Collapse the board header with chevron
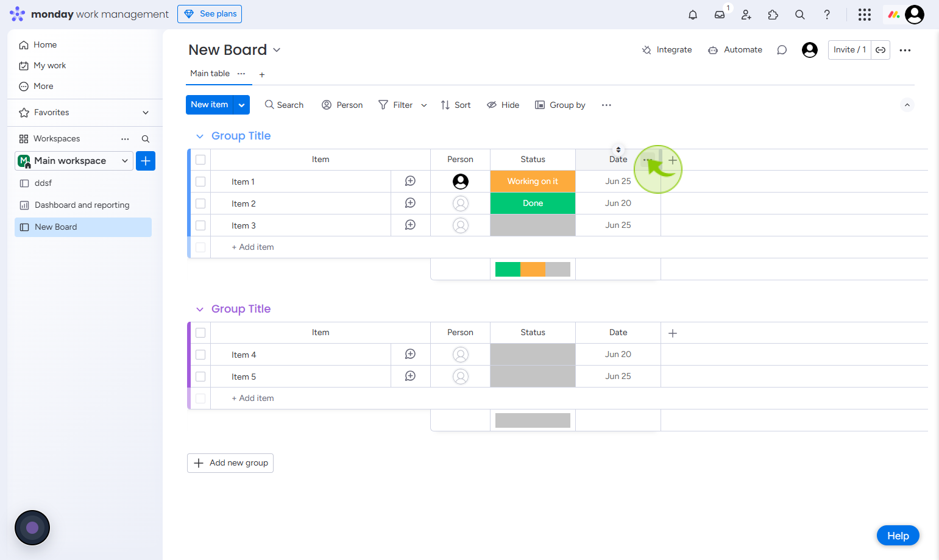 (x=907, y=105)
